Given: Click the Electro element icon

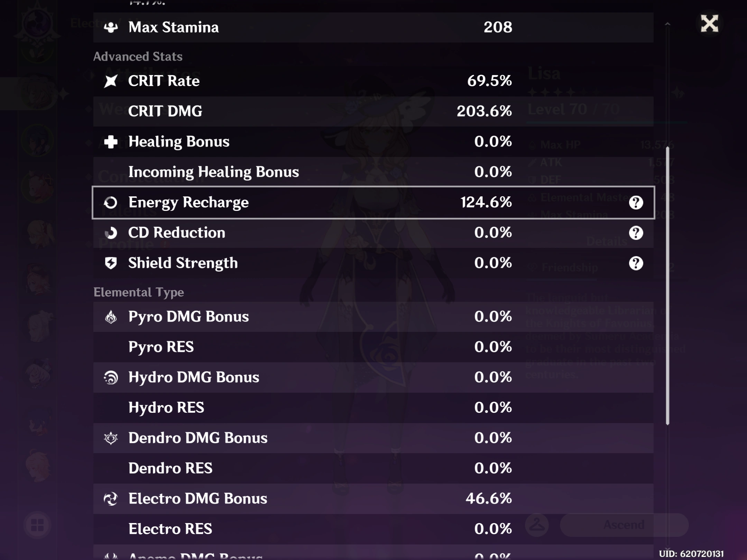Looking at the screenshot, I should point(111,499).
